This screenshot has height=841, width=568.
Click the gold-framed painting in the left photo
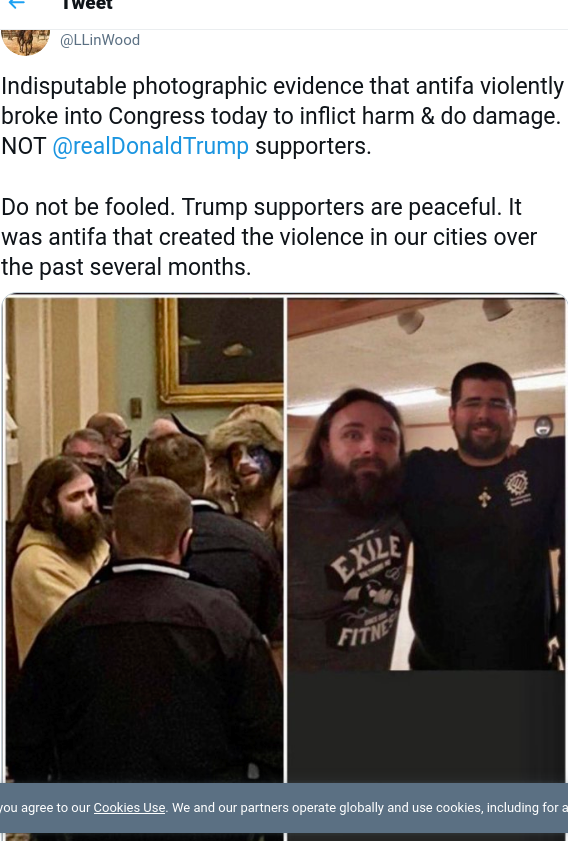220,351
